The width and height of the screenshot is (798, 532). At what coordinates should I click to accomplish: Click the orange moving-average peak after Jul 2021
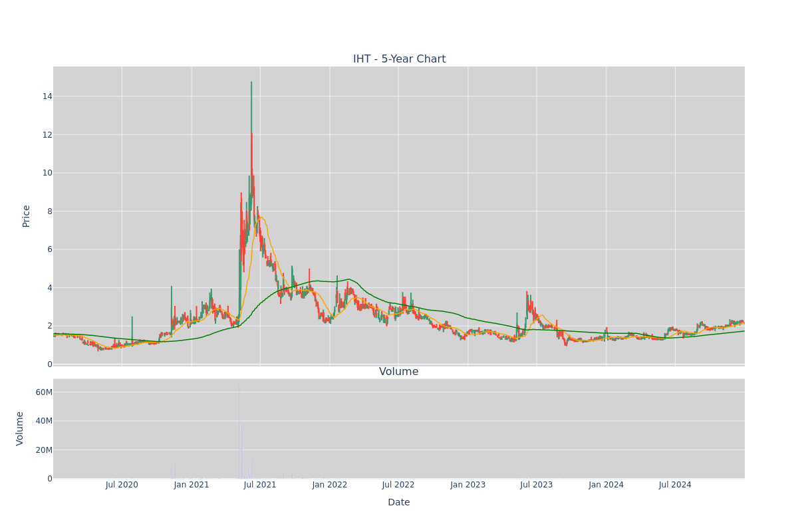click(x=261, y=217)
